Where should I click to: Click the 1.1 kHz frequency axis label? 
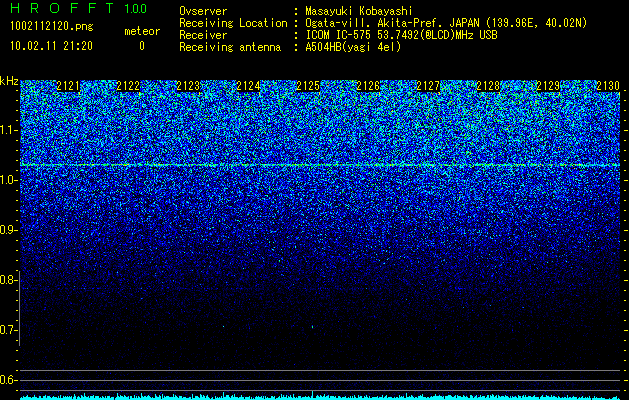tap(8, 130)
